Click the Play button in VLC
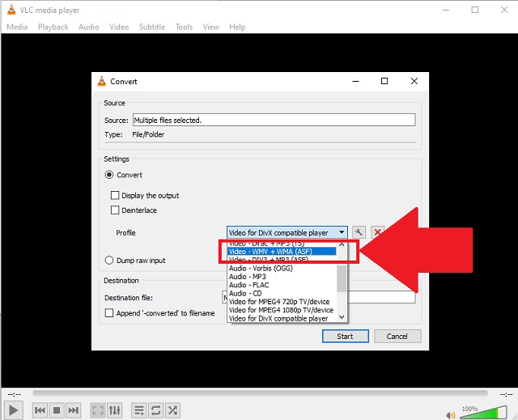Screen dimensions: 518x420 click(x=13, y=410)
